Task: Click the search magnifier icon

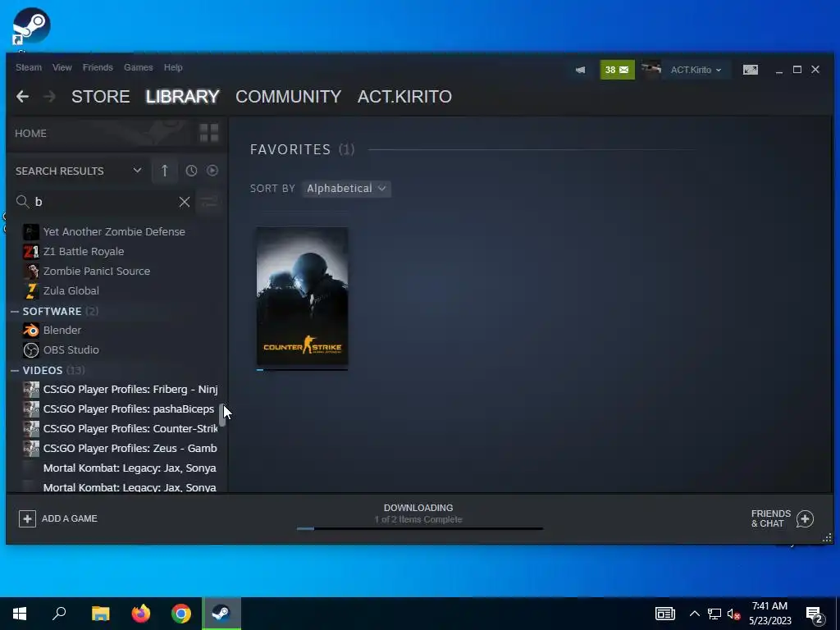Action: pos(22,202)
